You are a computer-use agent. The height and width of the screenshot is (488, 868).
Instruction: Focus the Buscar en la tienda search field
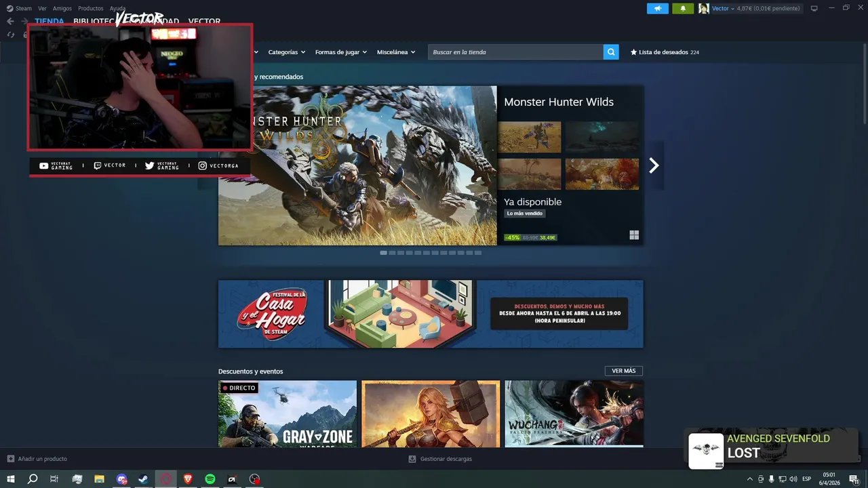(515, 52)
